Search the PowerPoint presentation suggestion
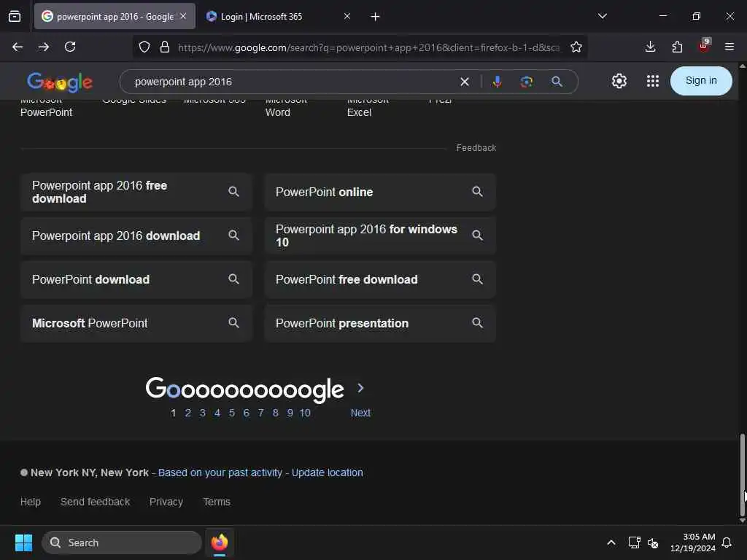Image resolution: width=747 pixels, height=560 pixels. (379, 323)
